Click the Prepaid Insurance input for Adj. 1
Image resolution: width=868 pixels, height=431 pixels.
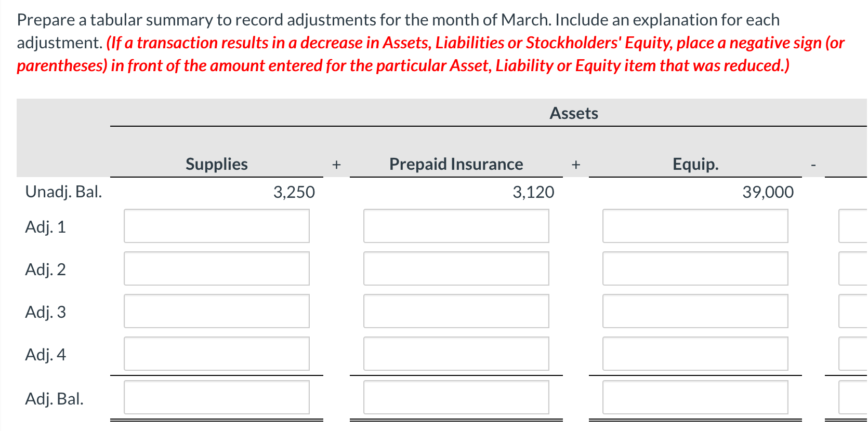pos(456,226)
